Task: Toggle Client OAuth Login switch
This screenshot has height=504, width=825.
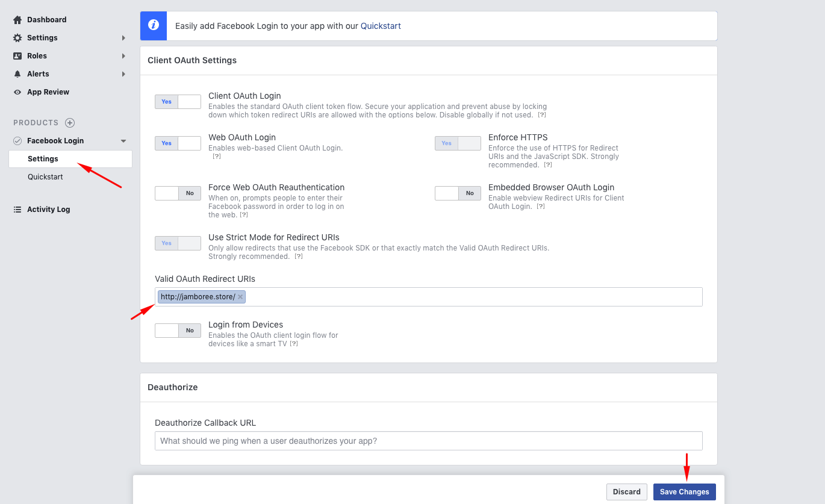Action: 178,102
